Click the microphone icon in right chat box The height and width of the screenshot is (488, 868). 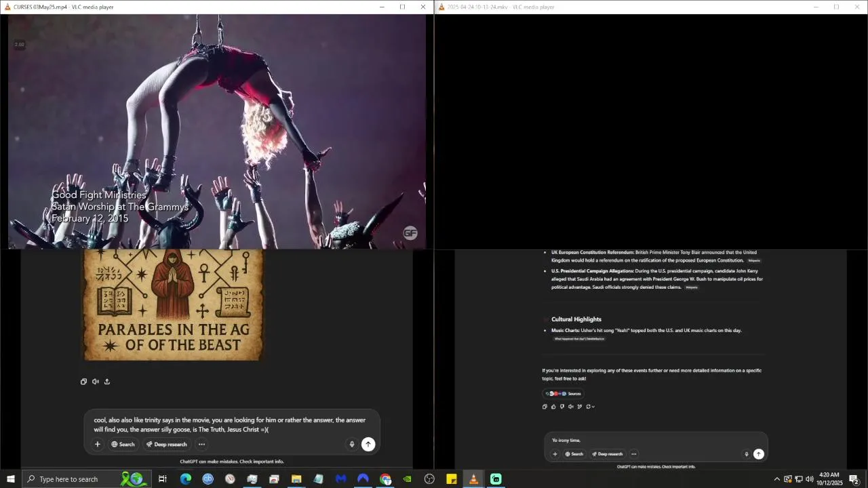[747, 454]
